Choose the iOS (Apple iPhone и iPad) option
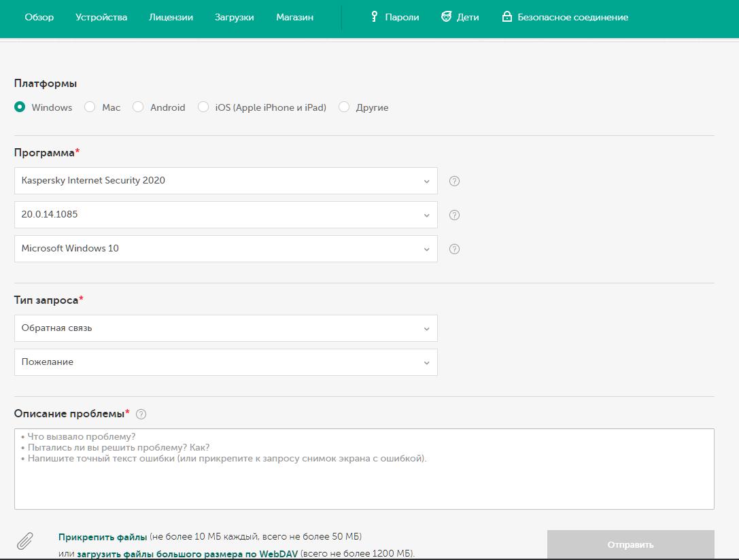 203,107
